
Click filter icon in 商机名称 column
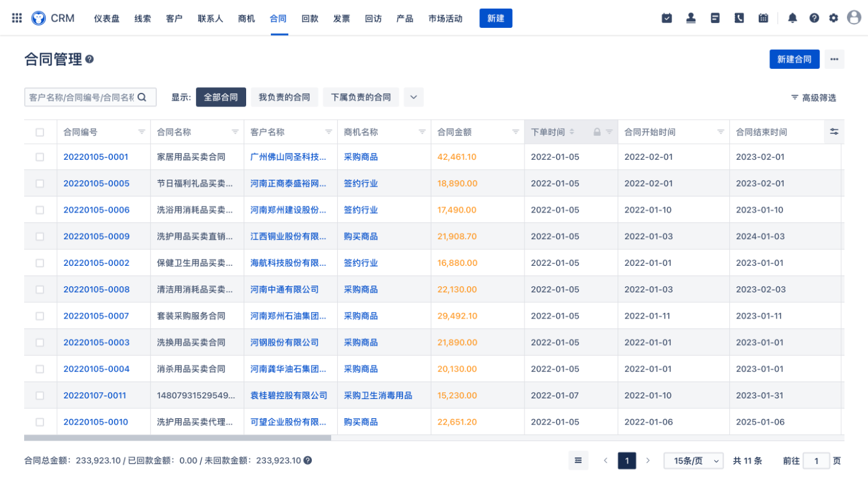click(422, 132)
